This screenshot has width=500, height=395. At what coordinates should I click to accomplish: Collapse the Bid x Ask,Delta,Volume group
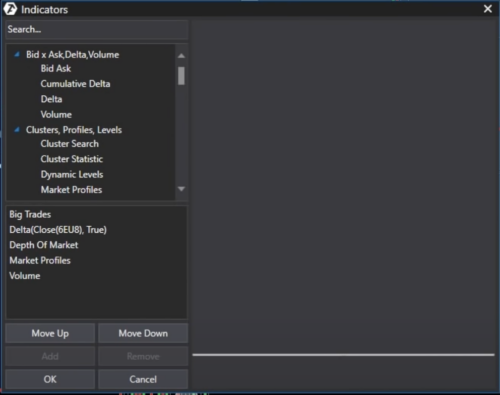coord(17,54)
